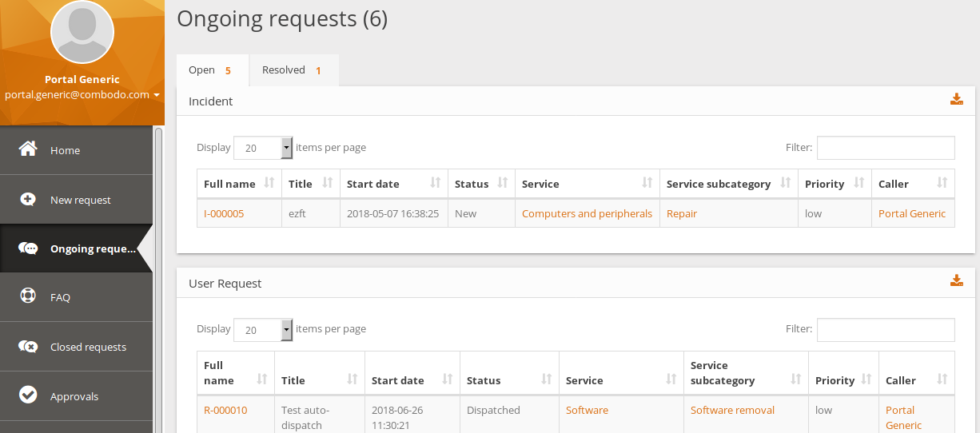The image size is (980, 433).
Task: Click the FAQ lifebuoy icon
Action: pyautogui.click(x=28, y=296)
